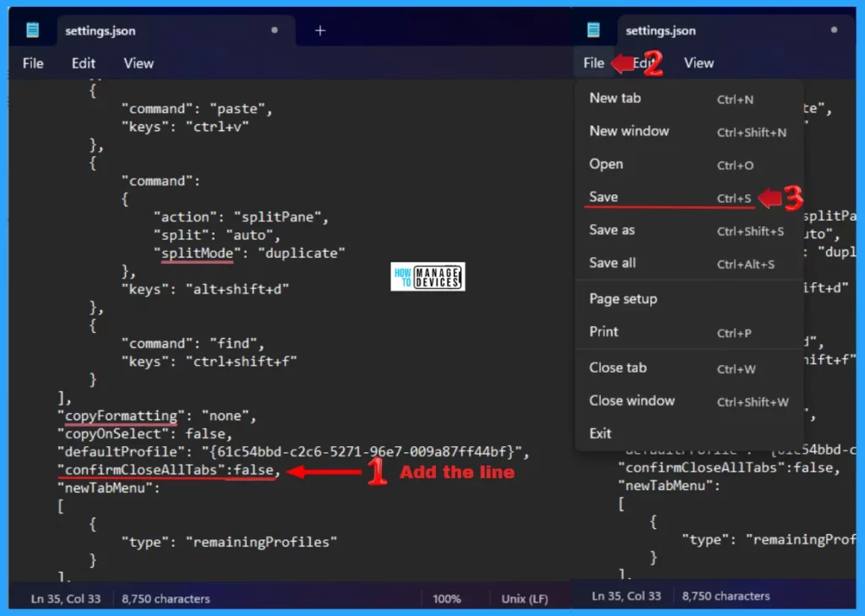Choose Save from File menu
Image resolution: width=865 pixels, height=616 pixels.
point(688,197)
